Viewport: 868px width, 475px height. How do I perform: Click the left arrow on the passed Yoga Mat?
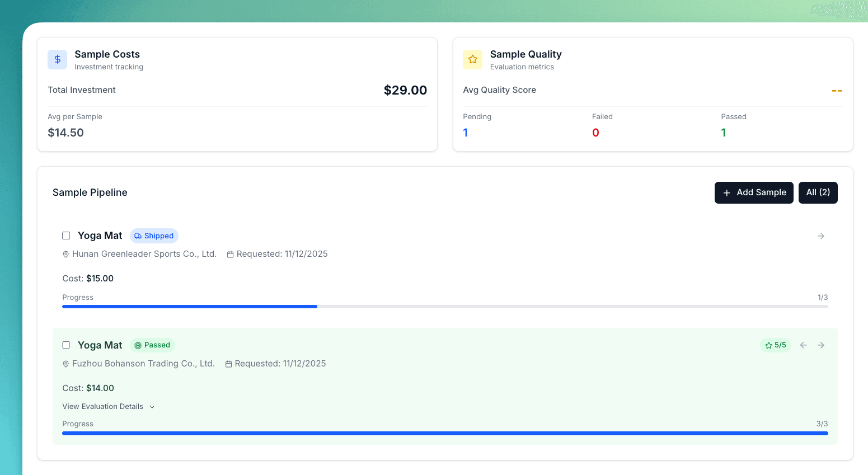(803, 345)
